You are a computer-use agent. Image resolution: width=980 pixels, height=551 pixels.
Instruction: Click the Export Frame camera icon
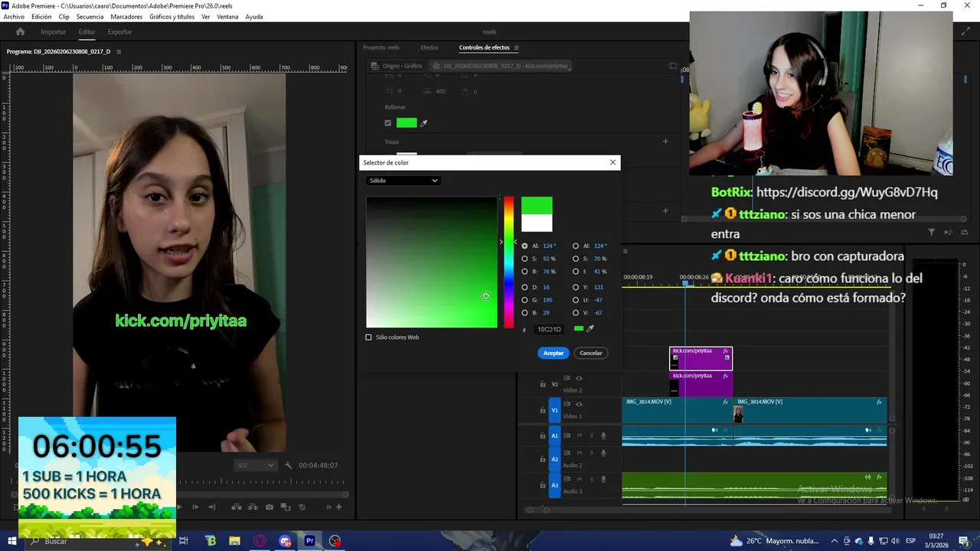point(269,507)
